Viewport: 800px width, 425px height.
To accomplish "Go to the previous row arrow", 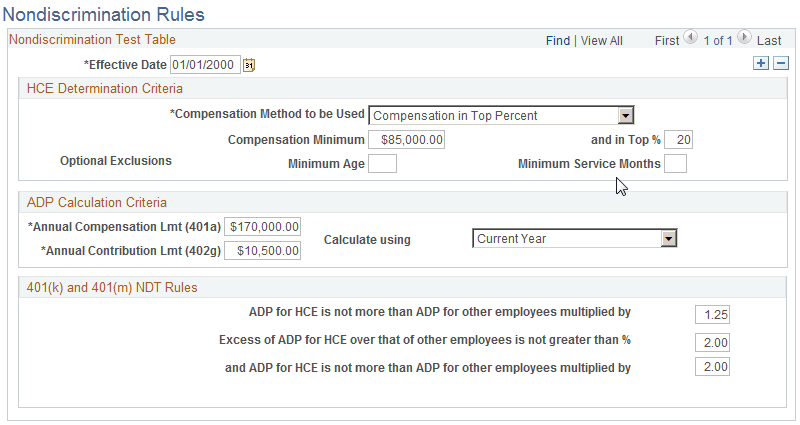I will [691, 39].
